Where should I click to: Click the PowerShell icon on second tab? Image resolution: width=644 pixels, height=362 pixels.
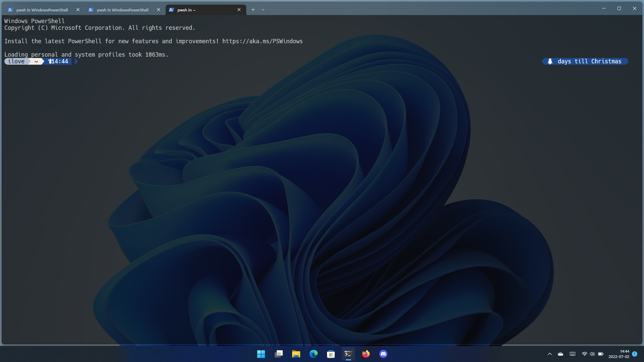click(x=91, y=10)
